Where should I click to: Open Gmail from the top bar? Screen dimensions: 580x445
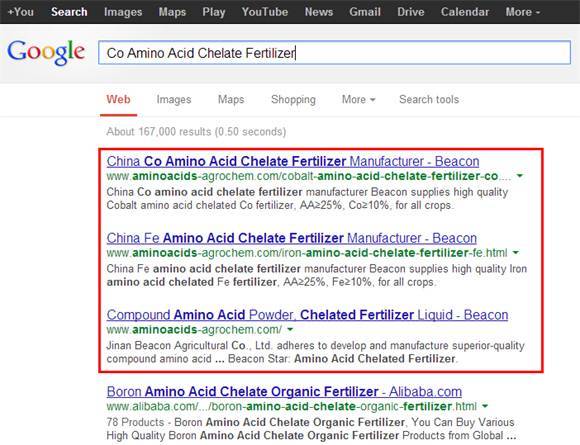[x=365, y=12]
